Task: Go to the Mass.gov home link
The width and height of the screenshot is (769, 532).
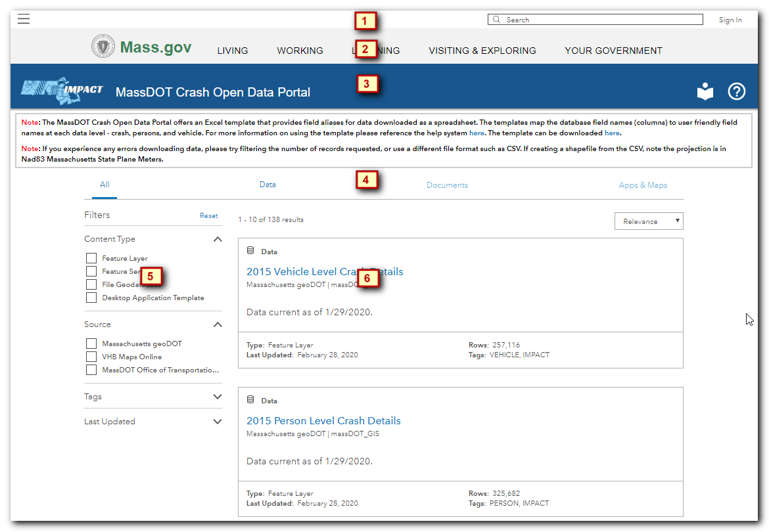Action: click(x=156, y=47)
